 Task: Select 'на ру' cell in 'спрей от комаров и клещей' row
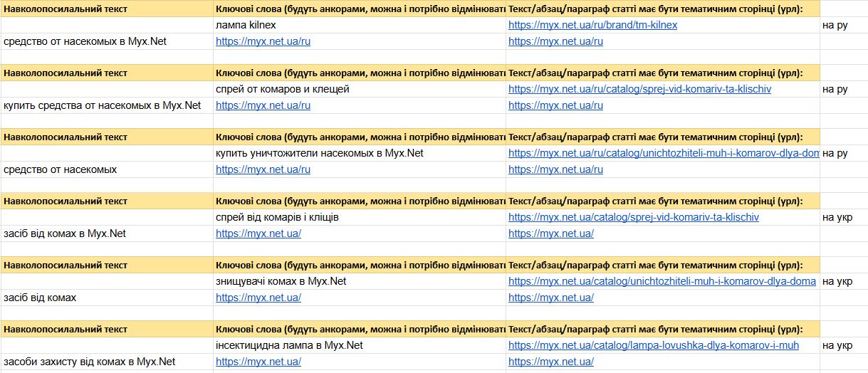pyautogui.click(x=844, y=89)
